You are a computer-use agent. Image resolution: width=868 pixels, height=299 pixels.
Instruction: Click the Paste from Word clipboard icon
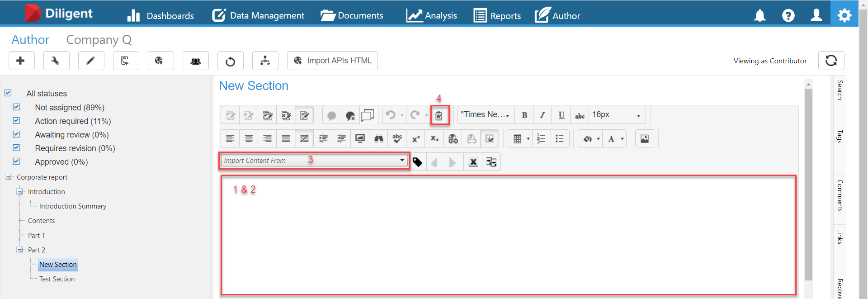439,115
